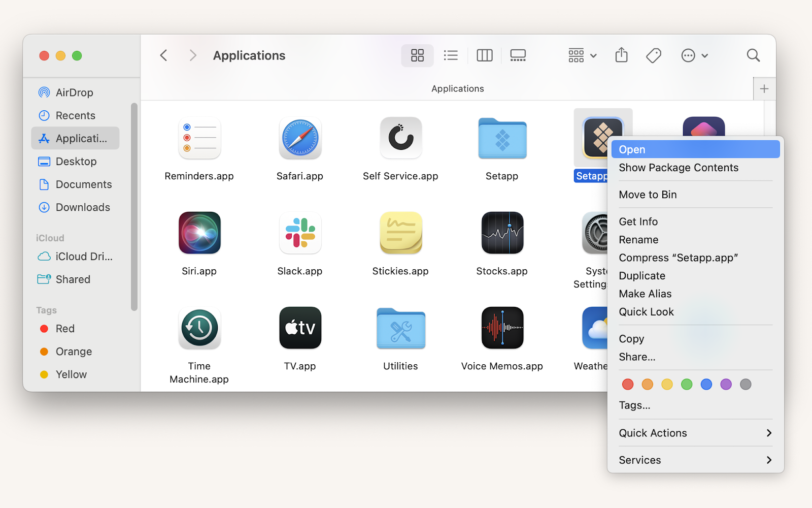Select the Safari.app compass icon
This screenshot has height=508, width=812.
pos(300,138)
